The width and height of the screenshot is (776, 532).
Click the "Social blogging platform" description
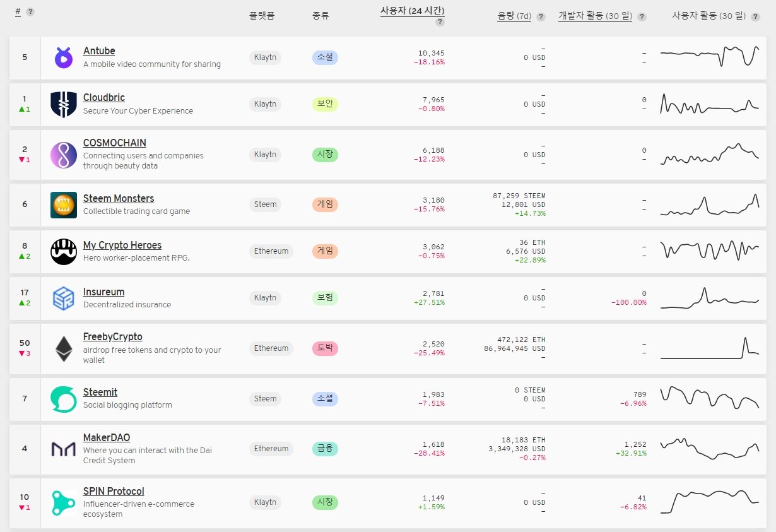[127, 405]
